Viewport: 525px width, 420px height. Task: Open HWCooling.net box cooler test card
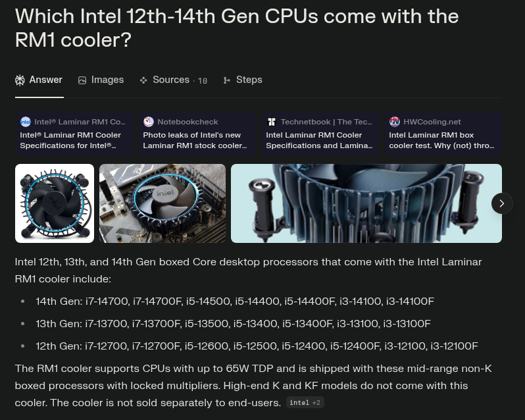point(443,134)
